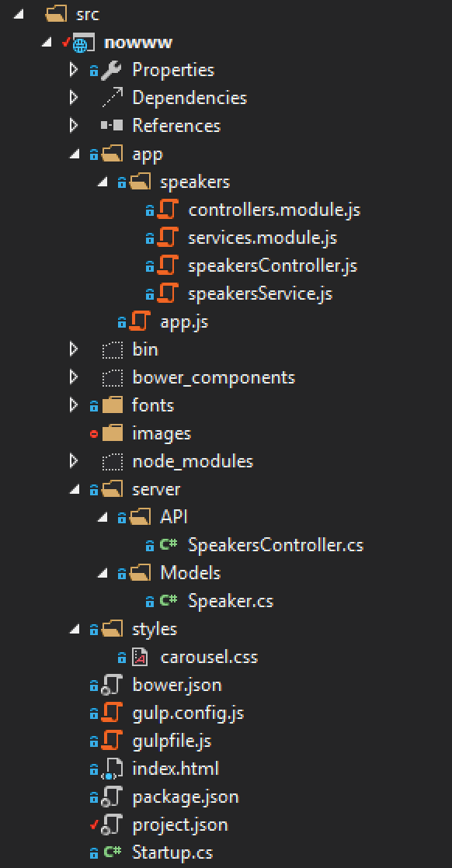Screen dimensions: 452x868
Task: Expand the bin folder arrow
Action: pos(73,349)
